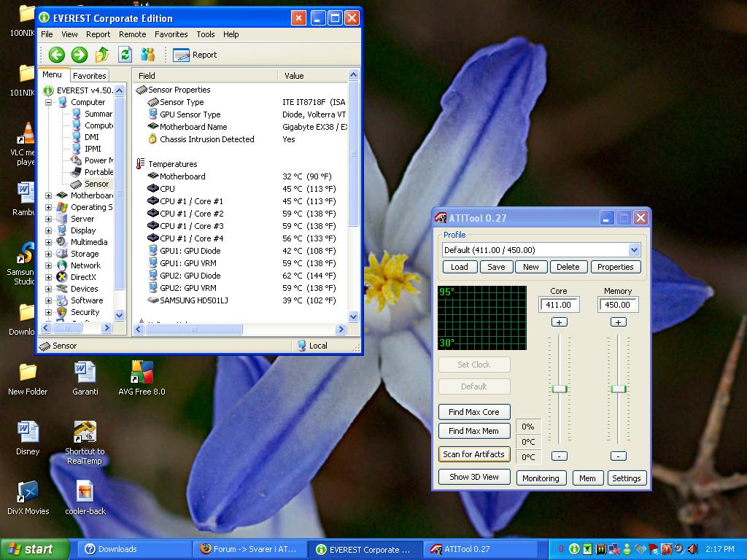Open the View menu in EVEREST

(69, 34)
